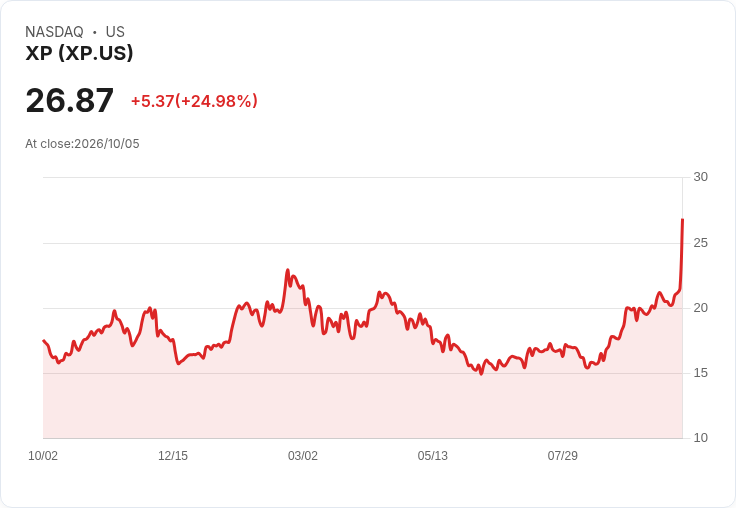Click the final price spike peak on the chart
Image resolution: width=736 pixels, height=508 pixels.
[682, 219]
